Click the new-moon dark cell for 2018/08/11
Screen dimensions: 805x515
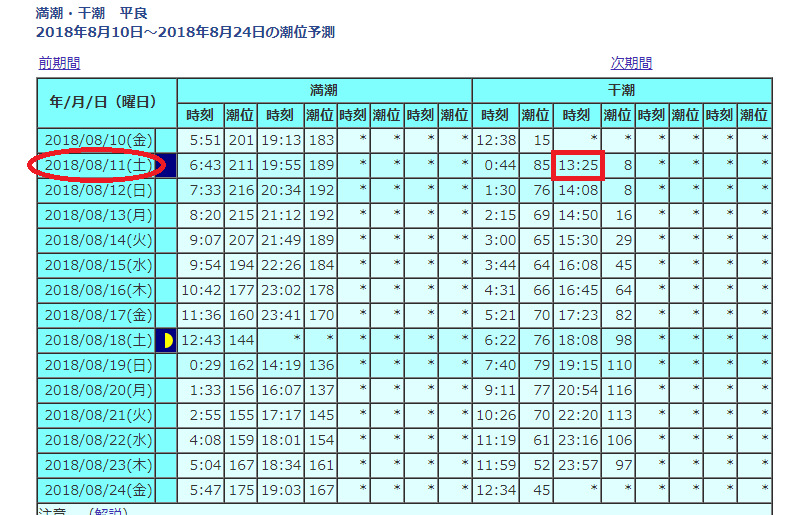click(x=166, y=165)
